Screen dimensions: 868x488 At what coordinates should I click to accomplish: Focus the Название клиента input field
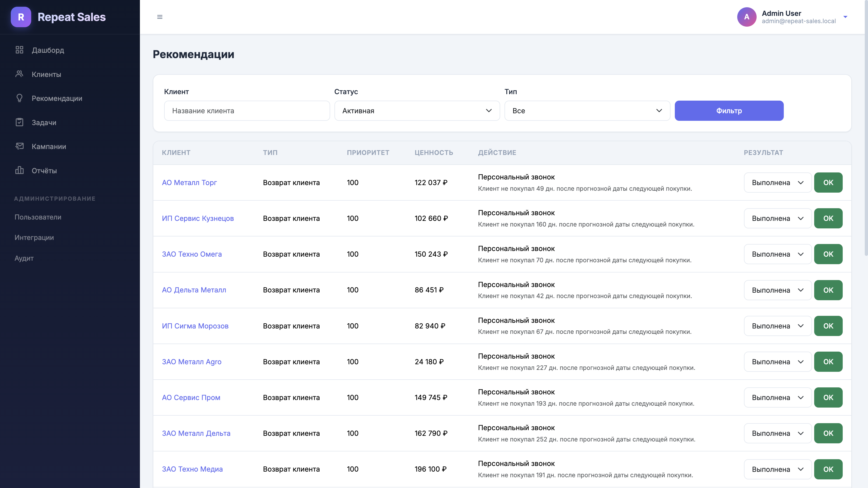pos(247,111)
